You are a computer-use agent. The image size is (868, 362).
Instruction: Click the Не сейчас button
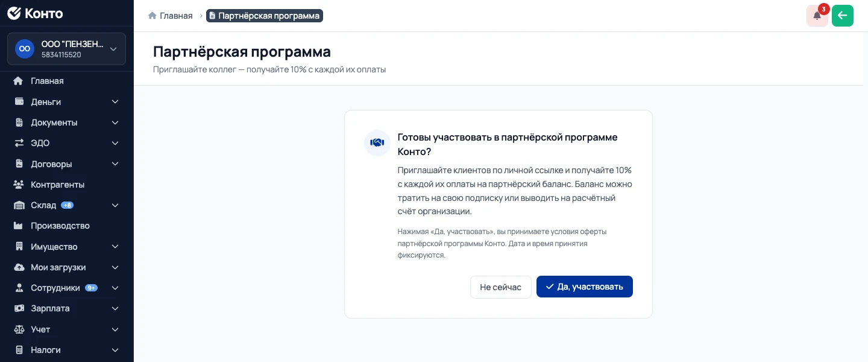[500, 287]
